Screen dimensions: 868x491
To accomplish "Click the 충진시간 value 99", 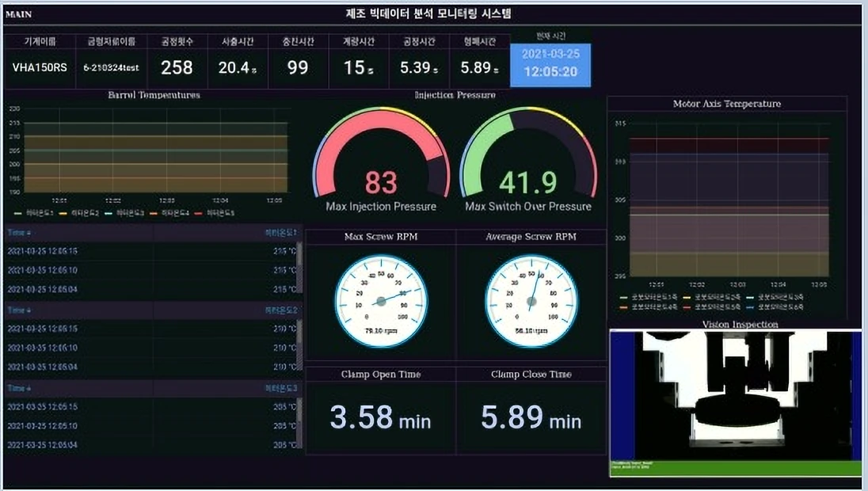I will 298,67.
